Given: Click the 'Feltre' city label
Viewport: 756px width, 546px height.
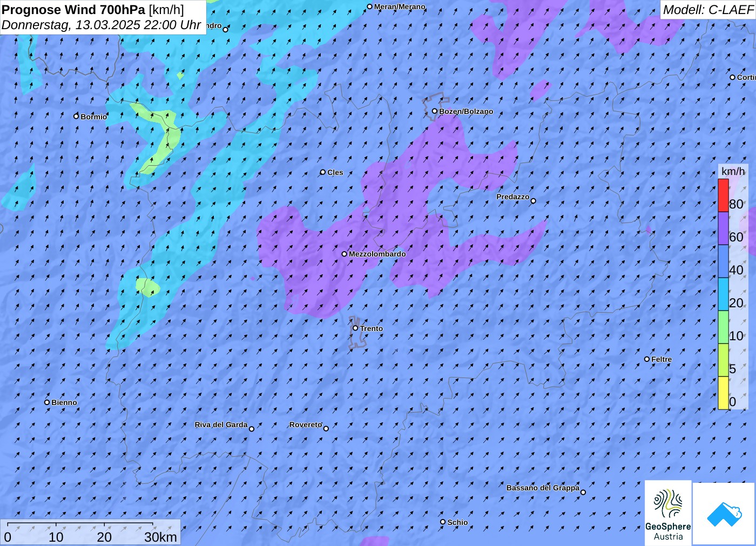Looking at the screenshot, I should 661,359.
